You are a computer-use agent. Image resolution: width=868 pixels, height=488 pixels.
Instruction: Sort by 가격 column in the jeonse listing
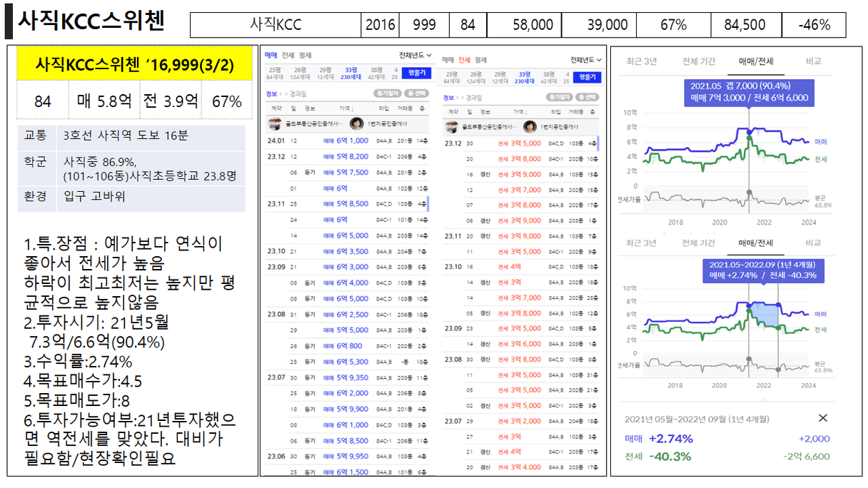tap(521, 113)
